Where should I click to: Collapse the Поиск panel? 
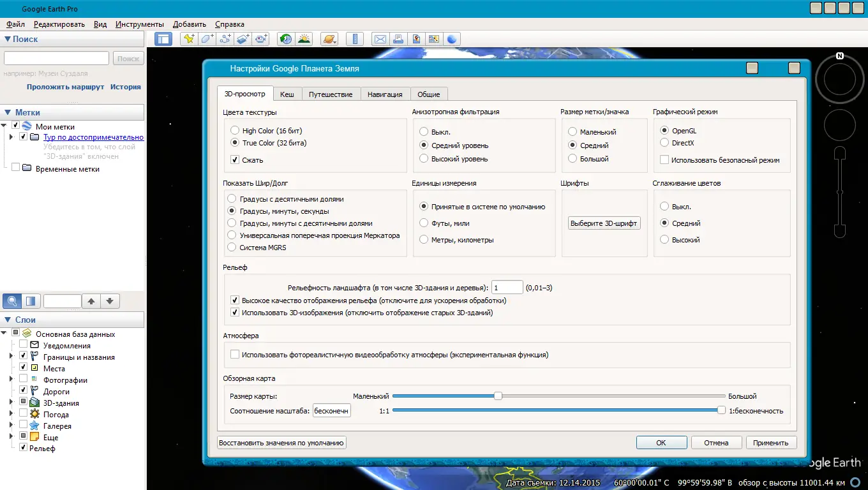click(x=8, y=40)
